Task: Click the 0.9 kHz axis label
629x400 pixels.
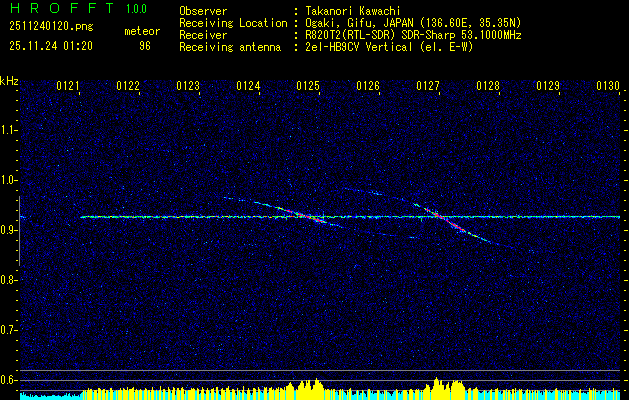Action: coord(8,230)
